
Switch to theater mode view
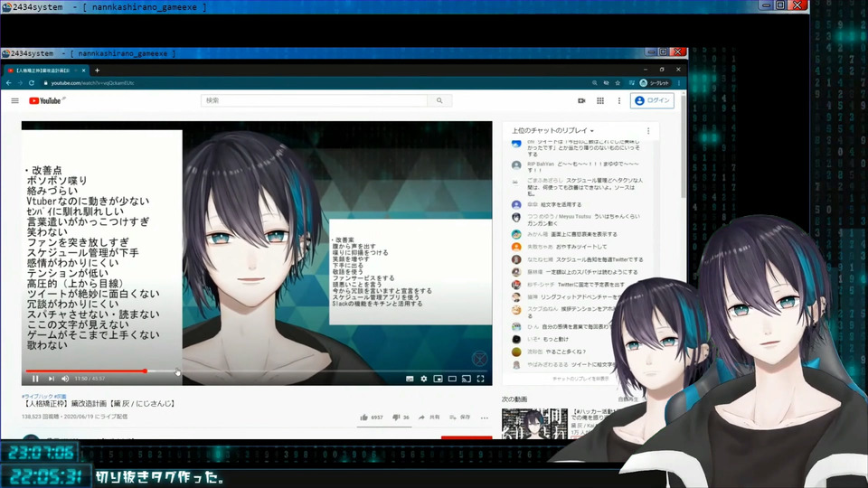[x=452, y=379]
